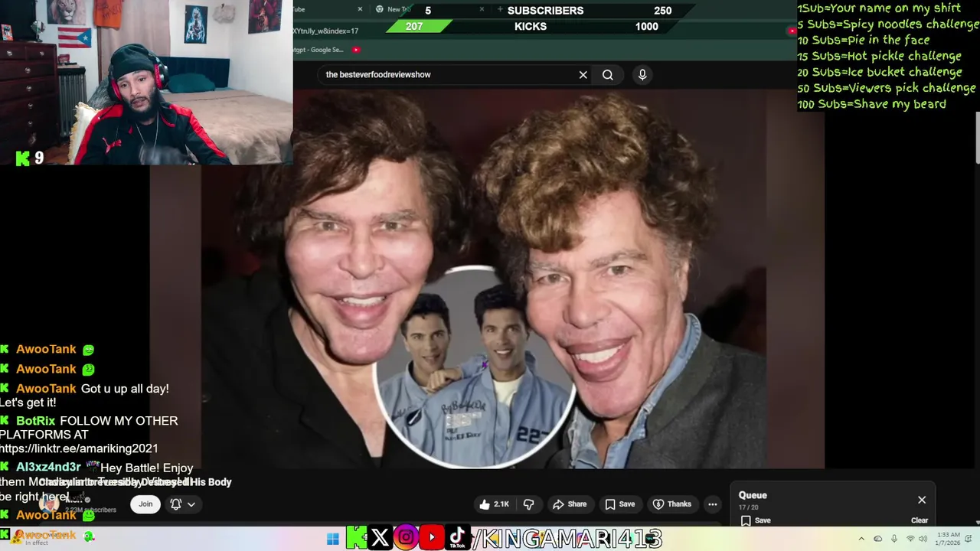Open notification bell dropdown for the channel
Viewport: 980px width, 551px height.
click(182, 504)
